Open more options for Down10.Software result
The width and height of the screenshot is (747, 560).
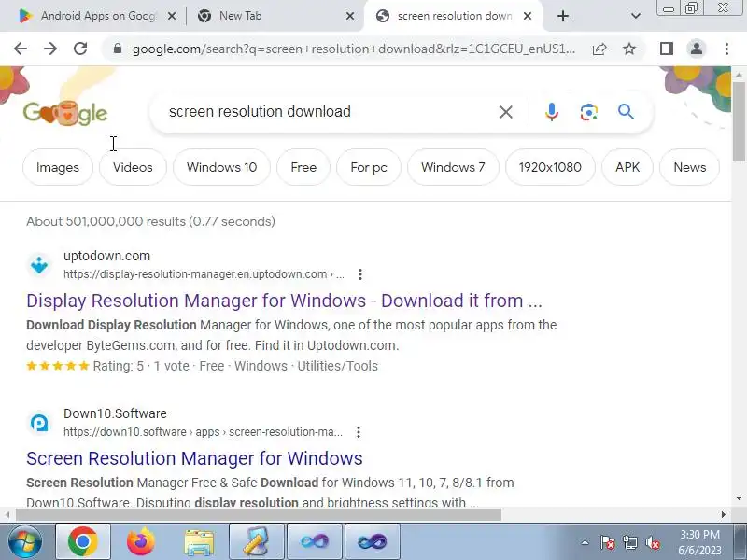tap(359, 432)
